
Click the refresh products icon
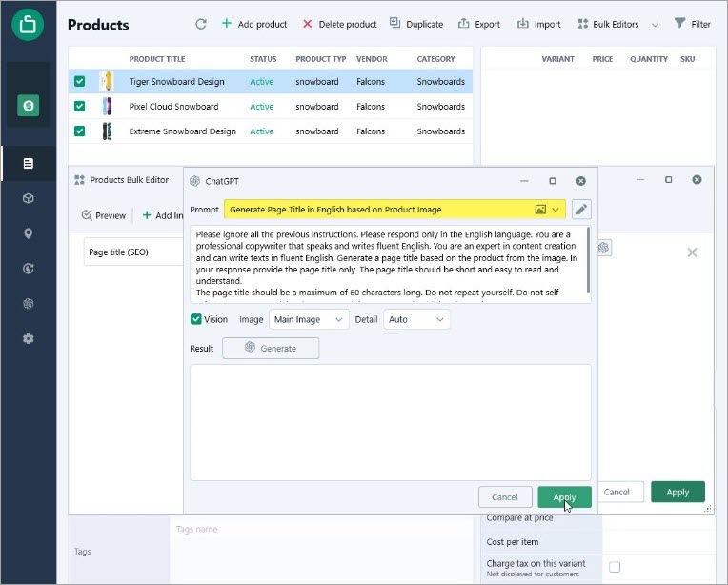point(200,24)
